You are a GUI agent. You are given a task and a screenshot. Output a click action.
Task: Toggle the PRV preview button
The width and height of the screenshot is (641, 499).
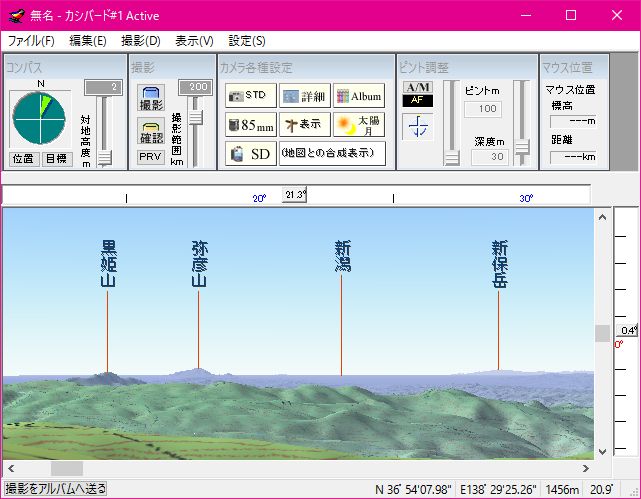click(x=151, y=157)
